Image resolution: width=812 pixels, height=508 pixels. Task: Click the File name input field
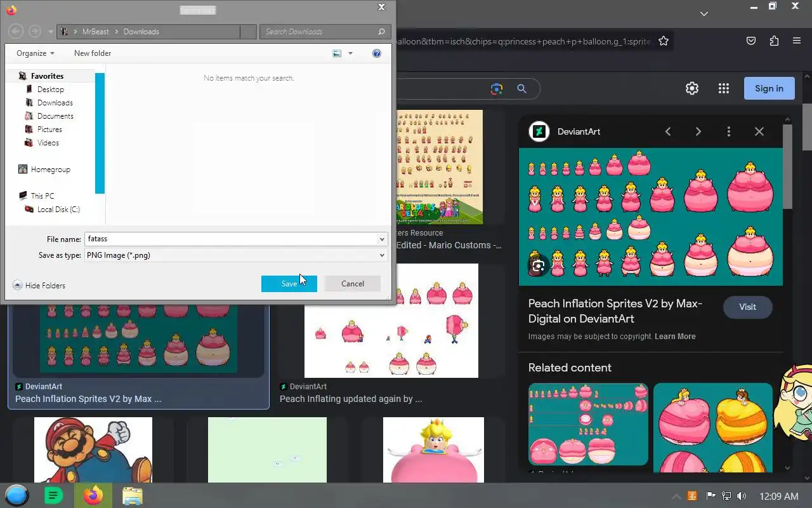[x=231, y=239]
